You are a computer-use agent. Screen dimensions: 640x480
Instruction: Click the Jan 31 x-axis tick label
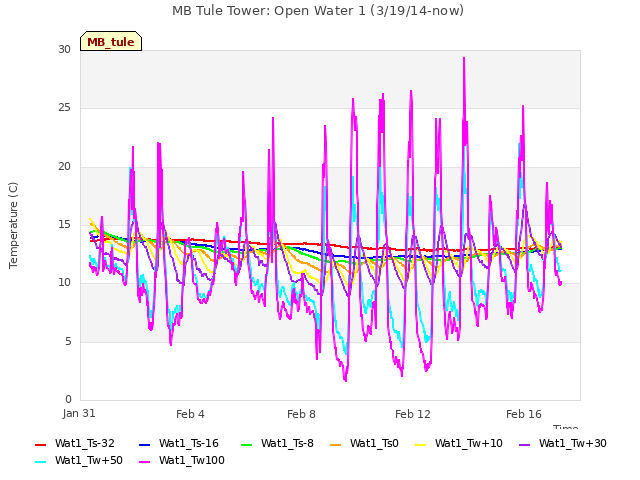[79, 413]
